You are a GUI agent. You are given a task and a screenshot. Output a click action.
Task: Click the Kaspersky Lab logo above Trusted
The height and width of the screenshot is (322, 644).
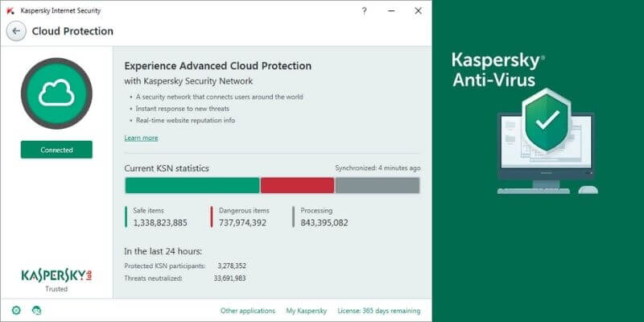56,275
